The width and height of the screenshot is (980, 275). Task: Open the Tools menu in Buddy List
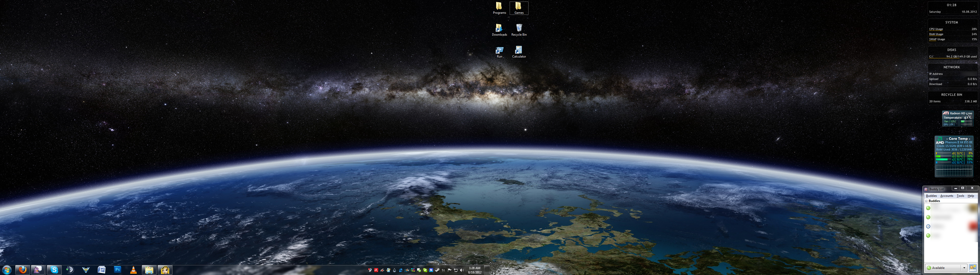pos(960,196)
